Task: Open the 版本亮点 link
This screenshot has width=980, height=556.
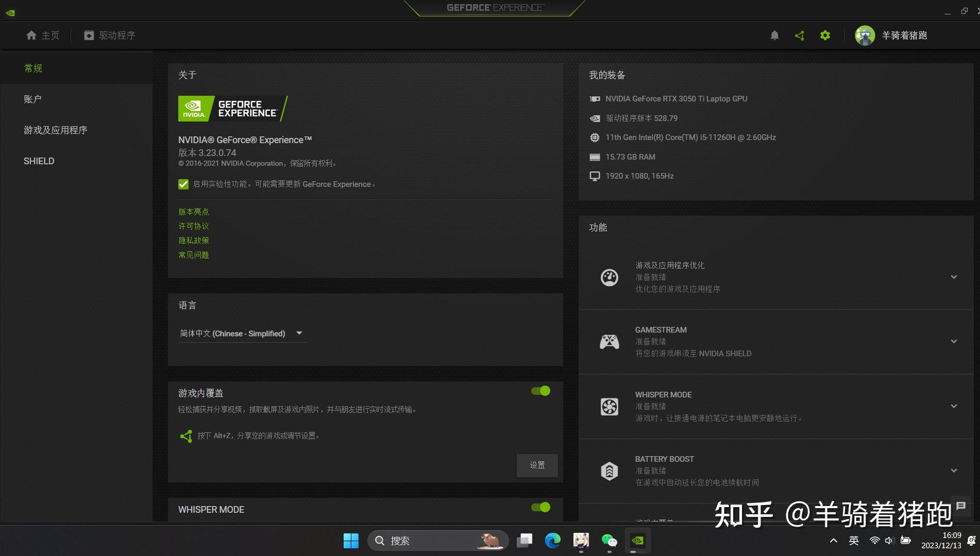Action: 194,212
